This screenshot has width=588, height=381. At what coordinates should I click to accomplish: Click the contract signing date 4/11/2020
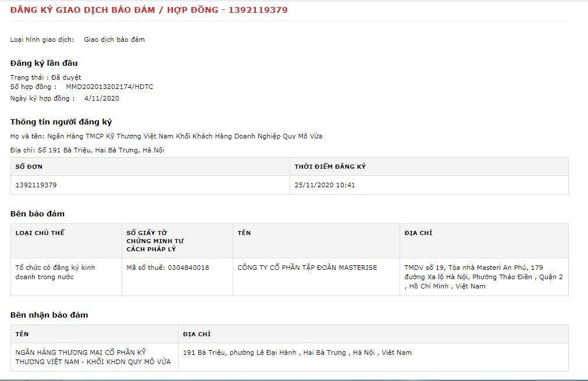101,98
